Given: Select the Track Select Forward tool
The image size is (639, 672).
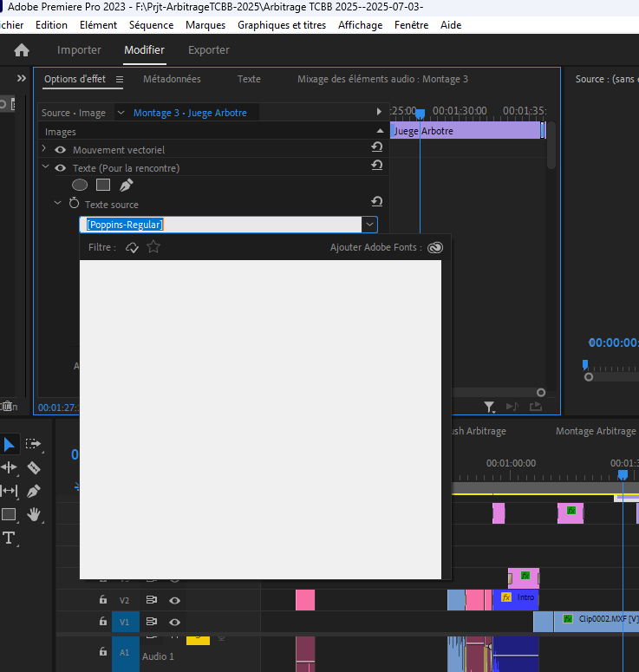Looking at the screenshot, I should coord(33,444).
